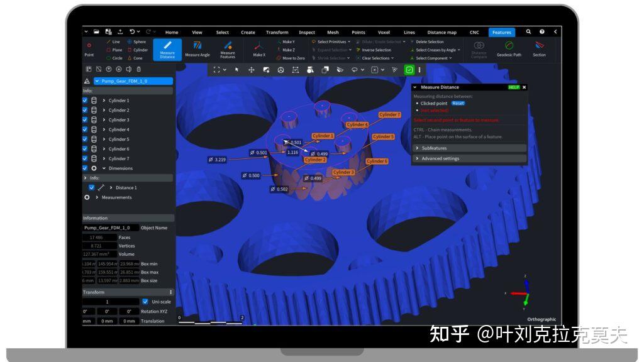Open the help question mark icon
The width and height of the screenshot is (644, 362).
click(541, 31)
